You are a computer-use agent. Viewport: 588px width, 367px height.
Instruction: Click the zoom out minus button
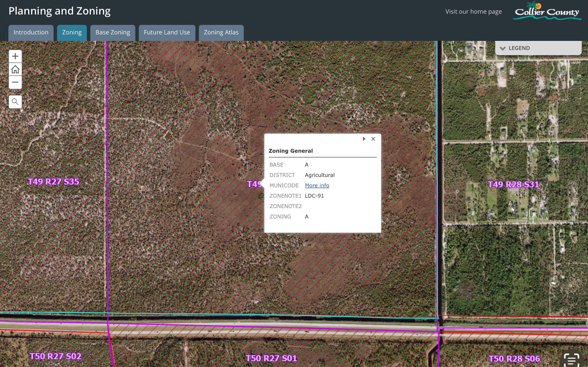click(x=15, y=82)
